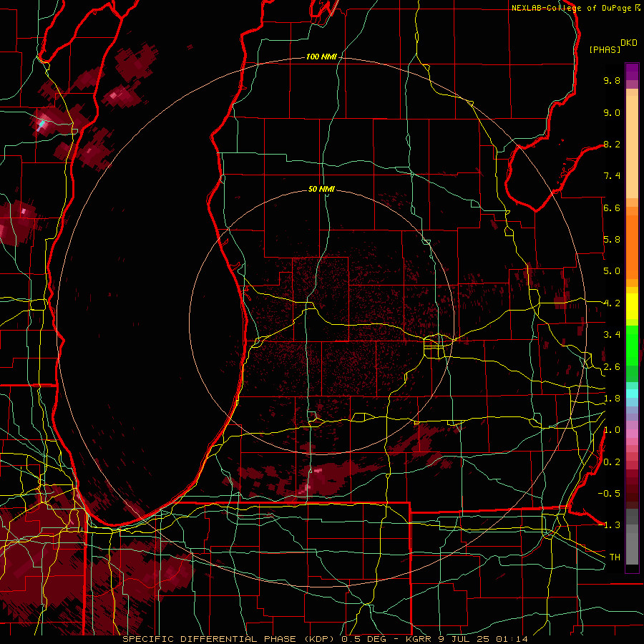Screen dimensions: 644x644
Task: Select the 0.2 value on the scale
Action: tap(612, 462)
